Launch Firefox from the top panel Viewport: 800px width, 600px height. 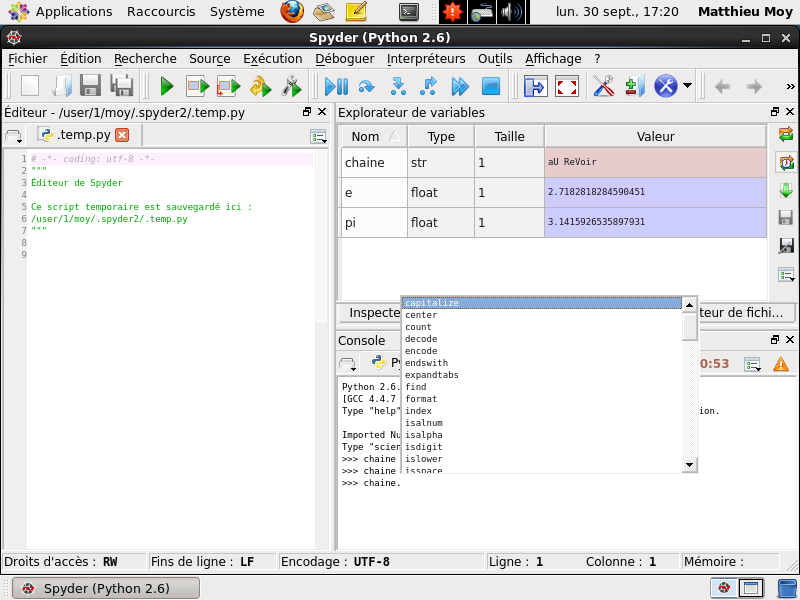click(x=292, y=11)
